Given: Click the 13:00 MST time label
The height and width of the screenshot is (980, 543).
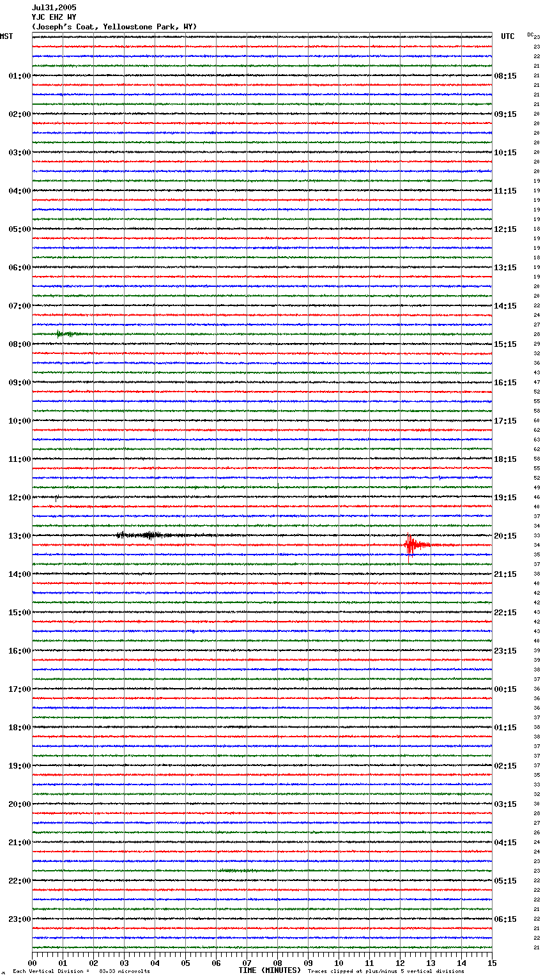Looking at the screenshot, I should pos(20,536).
